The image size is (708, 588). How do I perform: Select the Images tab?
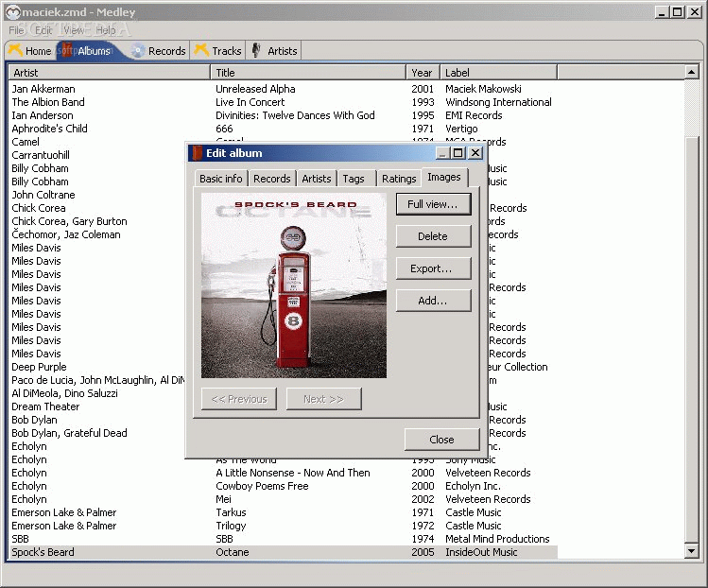(444, 177)
